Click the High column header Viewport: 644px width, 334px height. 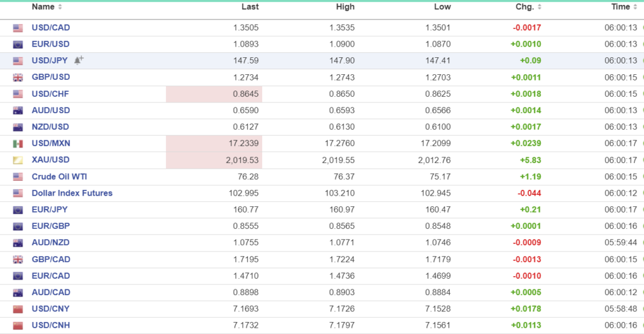coord(345,7)
